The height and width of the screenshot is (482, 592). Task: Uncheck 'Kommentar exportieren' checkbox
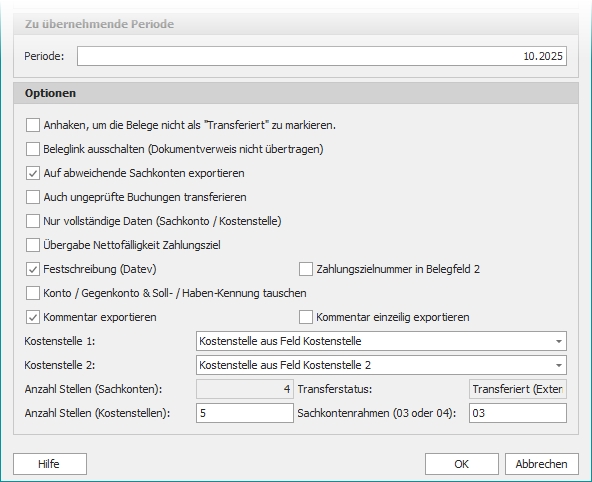coord(33,317)
